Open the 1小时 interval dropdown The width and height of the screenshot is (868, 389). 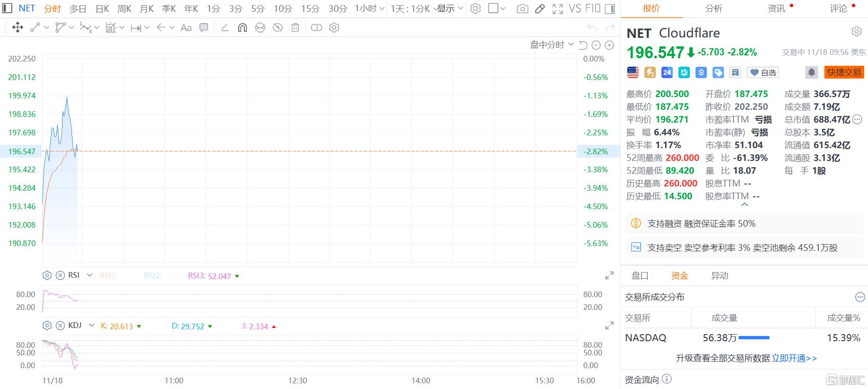coord(370,9)
